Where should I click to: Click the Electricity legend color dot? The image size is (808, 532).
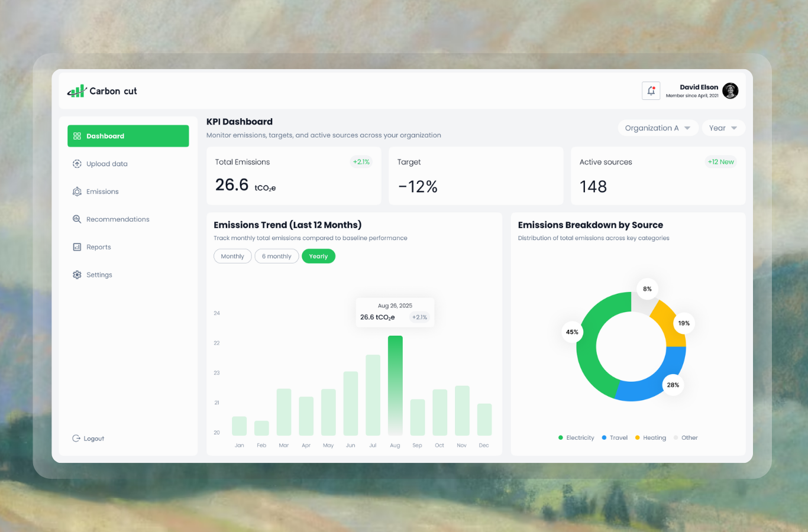[x=561, y=438]
